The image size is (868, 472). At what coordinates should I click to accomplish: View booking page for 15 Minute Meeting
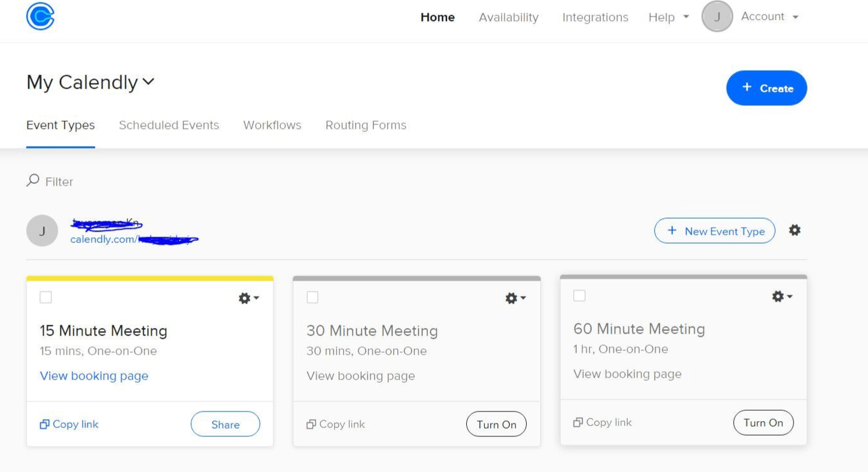tap(94, 376)
